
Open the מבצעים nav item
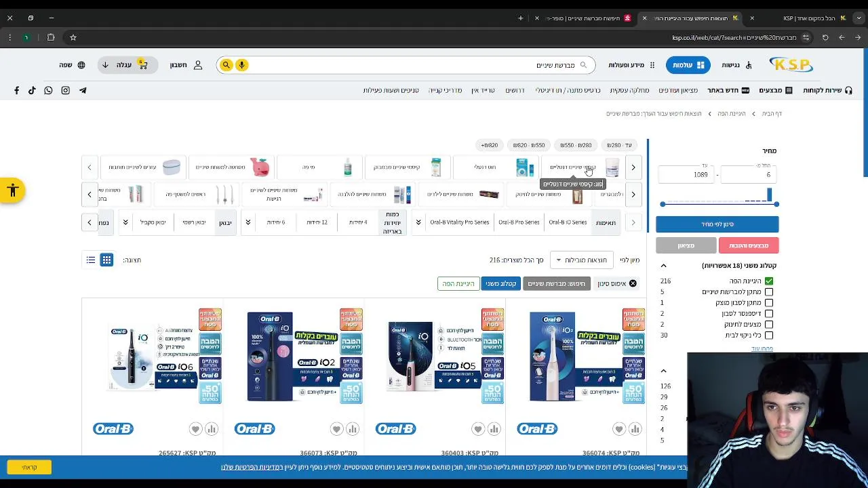(775, 90)
